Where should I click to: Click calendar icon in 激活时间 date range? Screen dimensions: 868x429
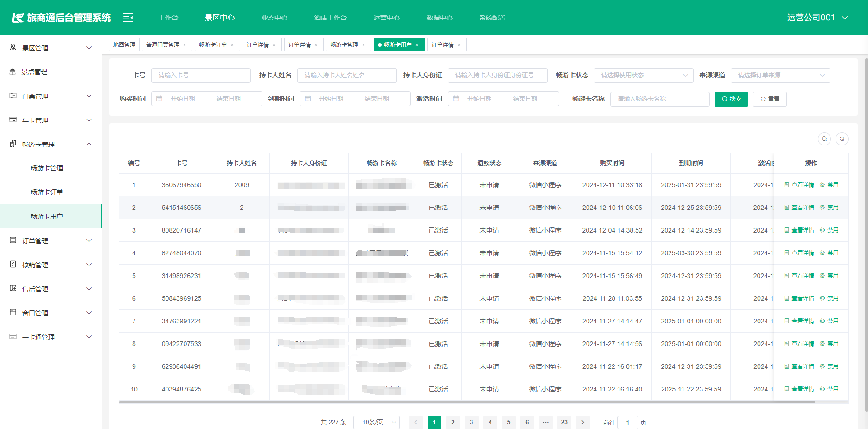tap(456, 99)
